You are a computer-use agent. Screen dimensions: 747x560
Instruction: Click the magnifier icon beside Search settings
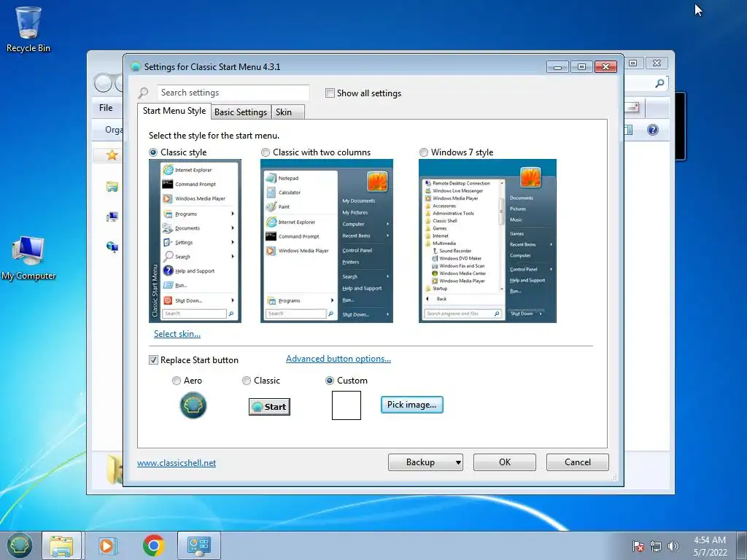(x=143, y=93)
